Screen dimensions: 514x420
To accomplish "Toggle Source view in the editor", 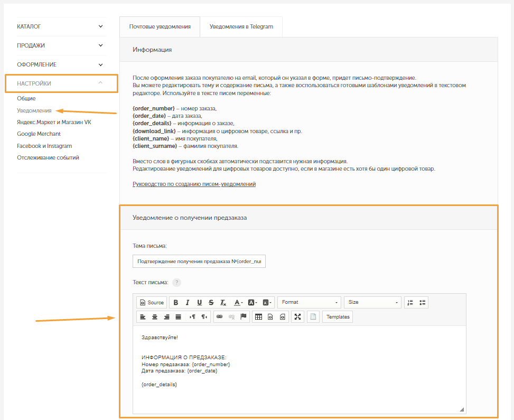I will 152,302.
